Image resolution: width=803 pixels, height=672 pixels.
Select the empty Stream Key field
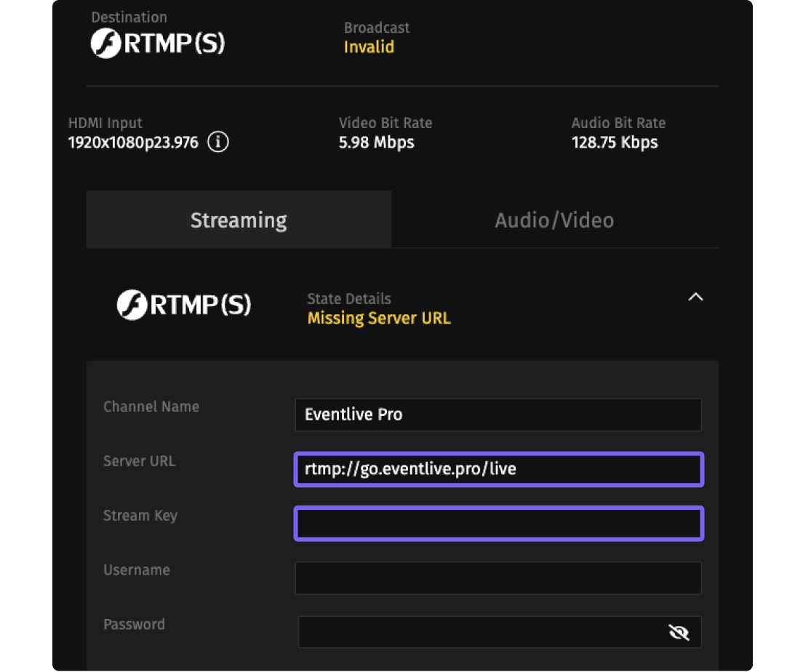click(498, 524)
